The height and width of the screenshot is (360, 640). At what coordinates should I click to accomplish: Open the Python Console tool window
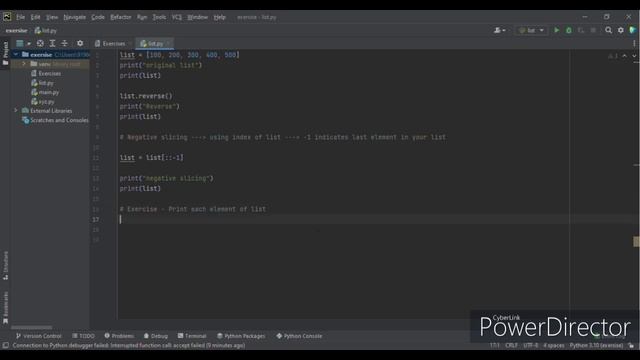point(299,336)
